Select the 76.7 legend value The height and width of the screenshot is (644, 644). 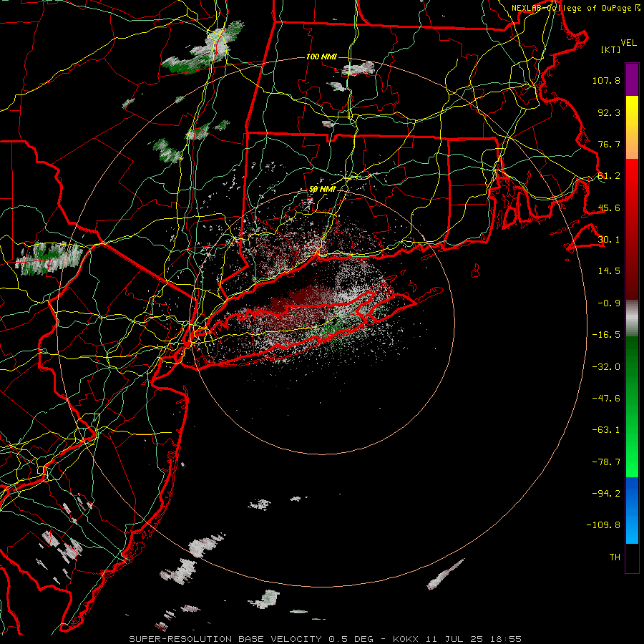609,144
